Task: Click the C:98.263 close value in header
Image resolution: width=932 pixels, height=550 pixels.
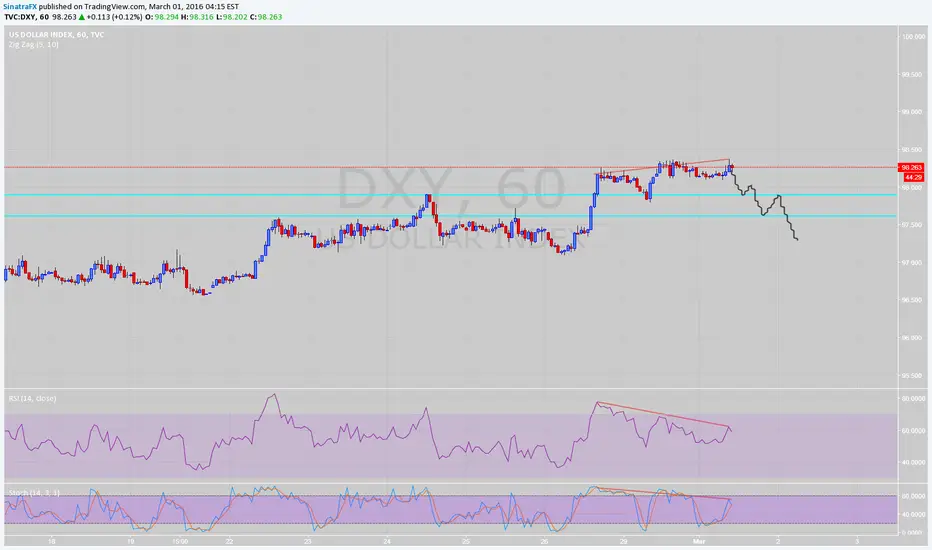Action: tap(266, 17)
